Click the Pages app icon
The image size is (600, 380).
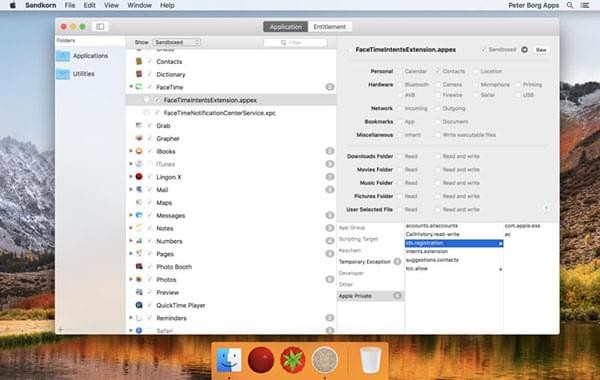coord(139,254)
